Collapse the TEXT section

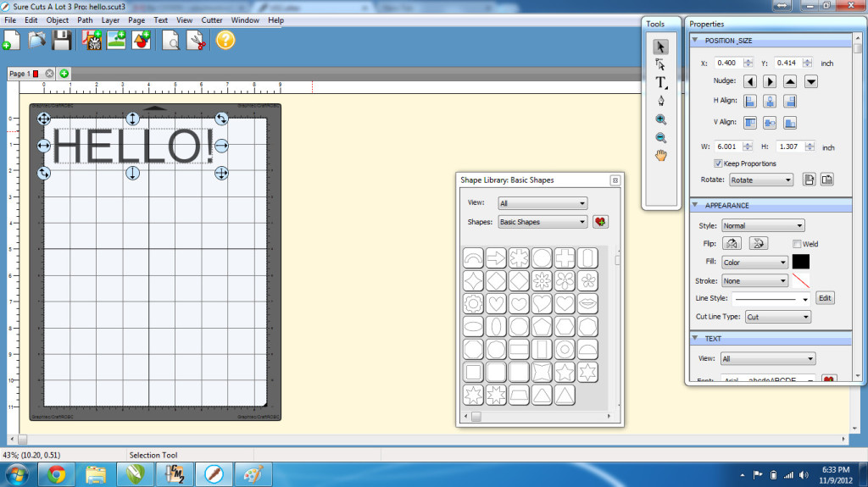695,338
